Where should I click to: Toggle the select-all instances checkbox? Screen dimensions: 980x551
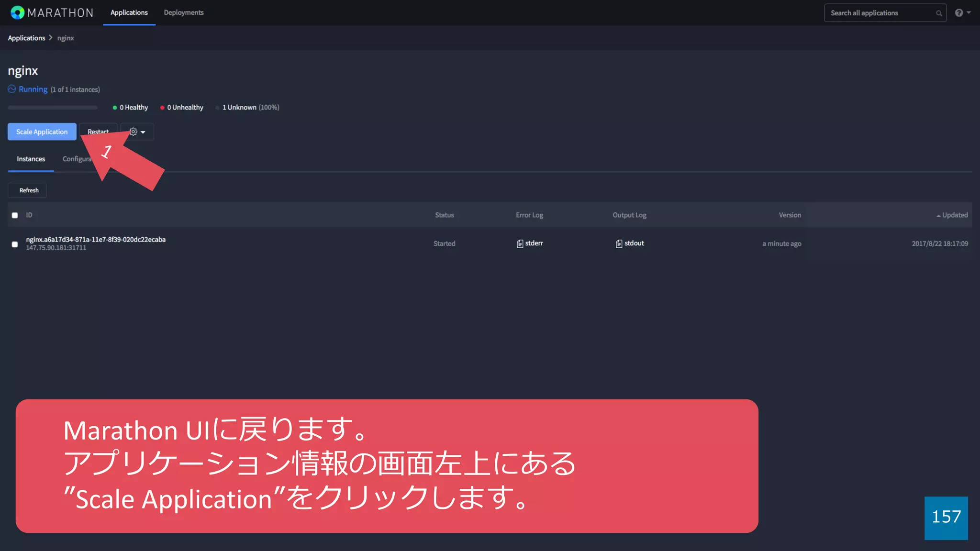15,215
